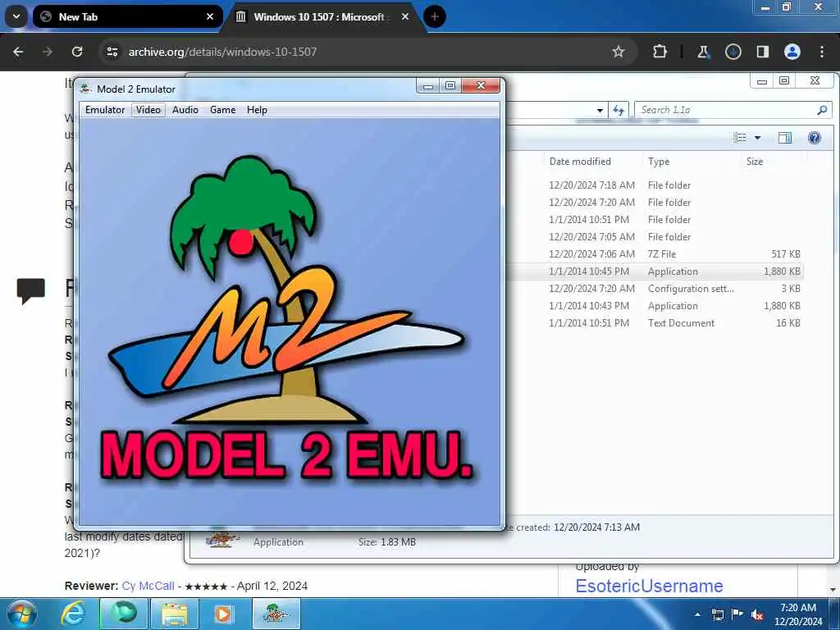Open Chrome Labs flask icon
The width and height of the screenshot is (840, 630).
point(703,52)
